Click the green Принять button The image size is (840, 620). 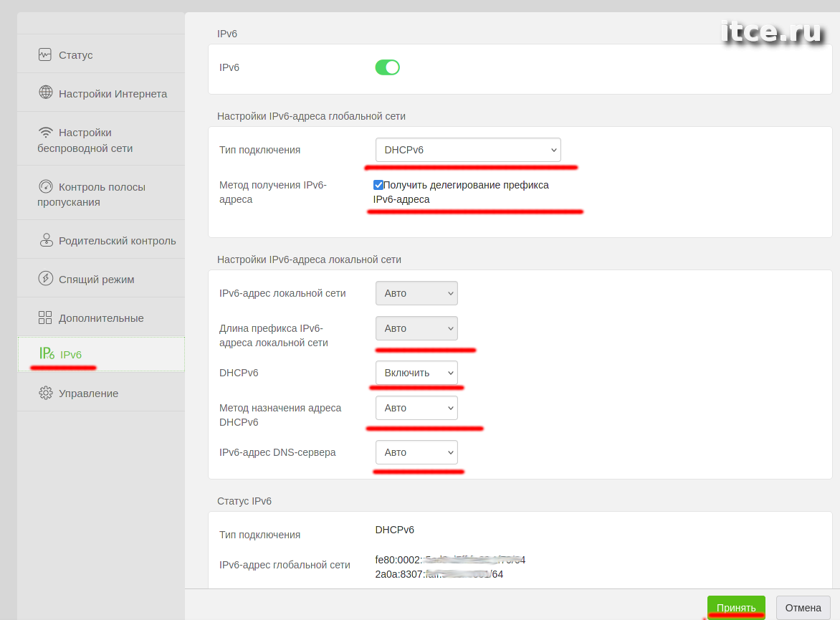pos(736,608)
